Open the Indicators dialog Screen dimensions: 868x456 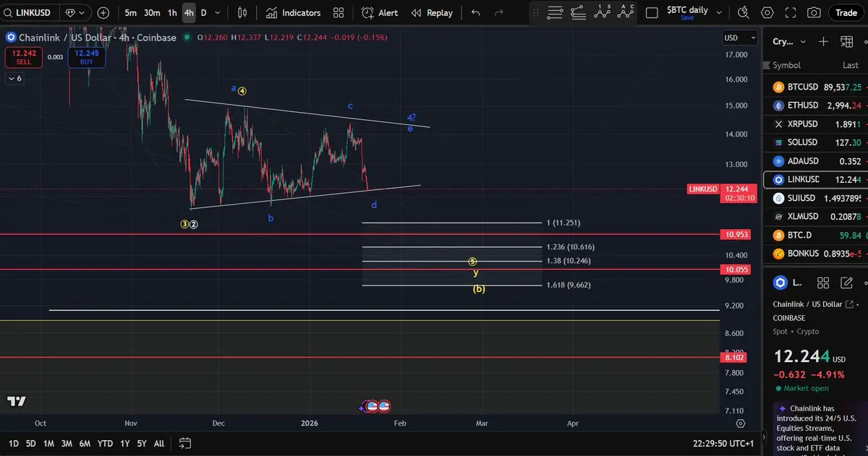point(293,13)
